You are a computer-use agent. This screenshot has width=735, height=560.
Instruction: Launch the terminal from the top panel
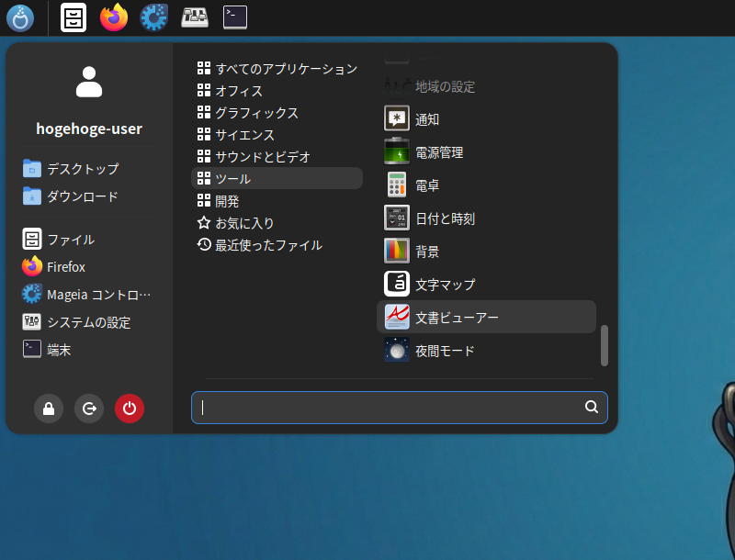[x=235, y=17]
